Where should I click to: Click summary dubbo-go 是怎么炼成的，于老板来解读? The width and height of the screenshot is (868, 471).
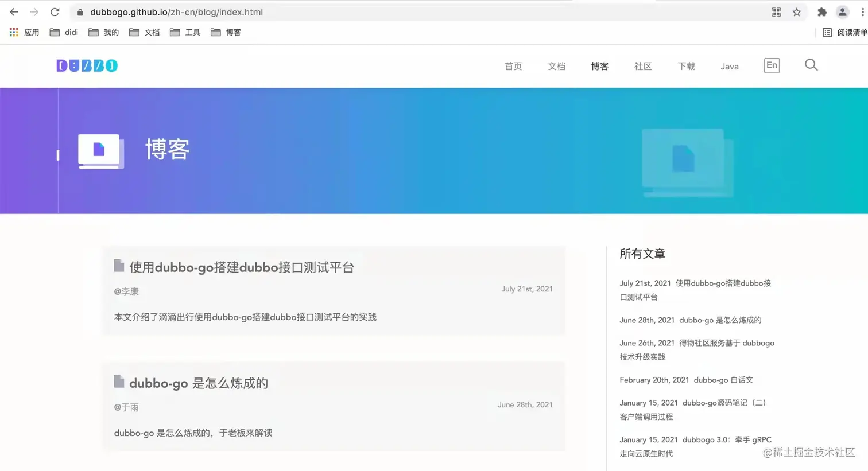click(193, 433)
